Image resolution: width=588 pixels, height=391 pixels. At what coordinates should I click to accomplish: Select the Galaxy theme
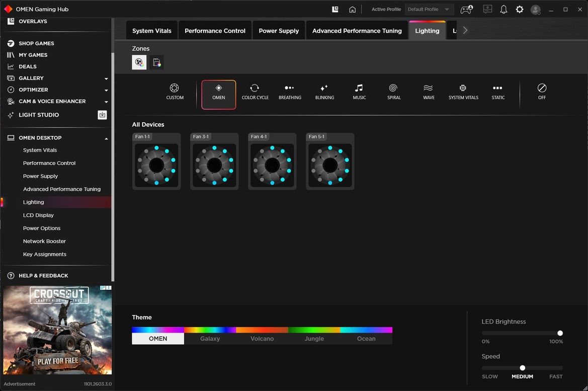pyautogui.click(x=210, y=336)
